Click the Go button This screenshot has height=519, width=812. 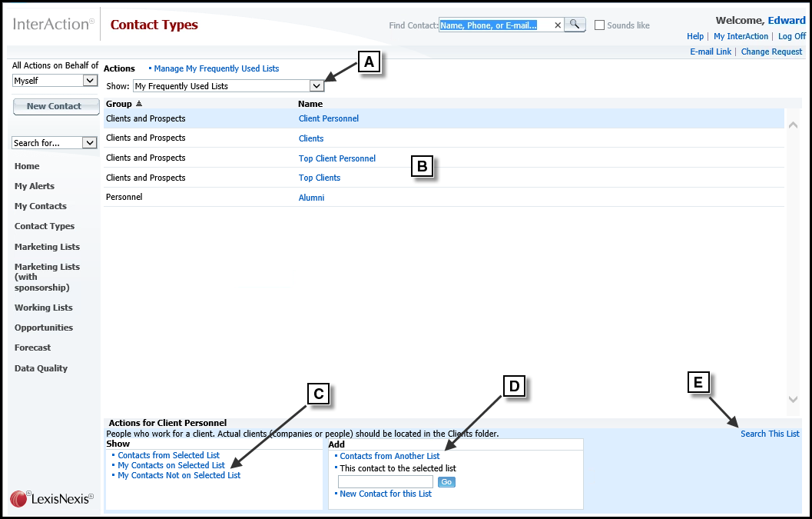coord(446,481)
